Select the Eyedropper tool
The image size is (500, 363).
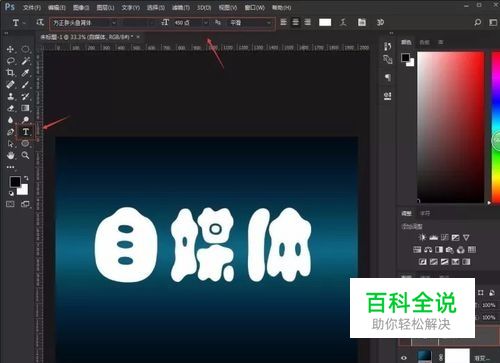point(25,73)
